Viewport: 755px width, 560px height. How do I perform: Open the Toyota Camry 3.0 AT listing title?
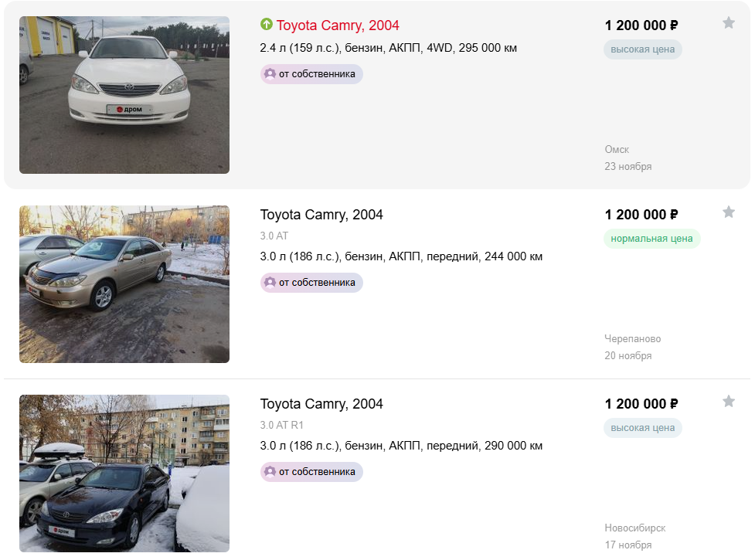click(x=321, y=215)
